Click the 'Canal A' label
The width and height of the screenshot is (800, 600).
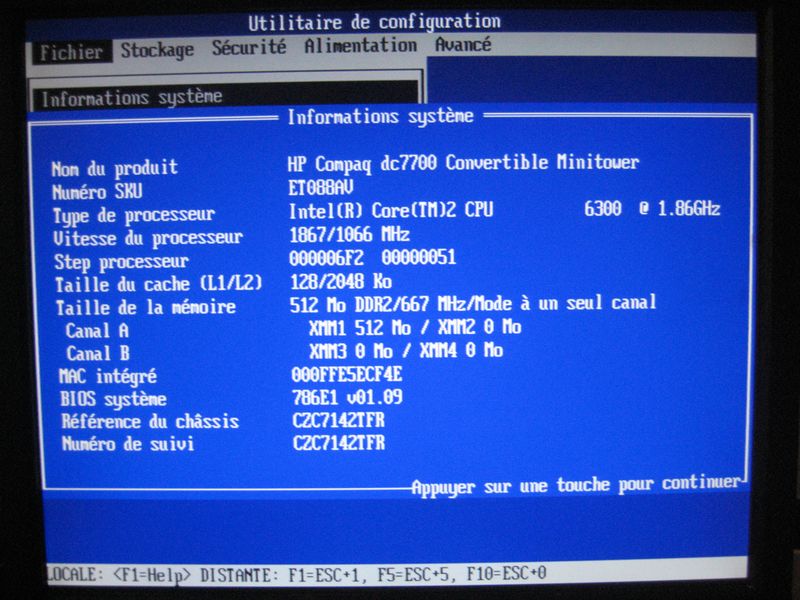pos(97,331)
